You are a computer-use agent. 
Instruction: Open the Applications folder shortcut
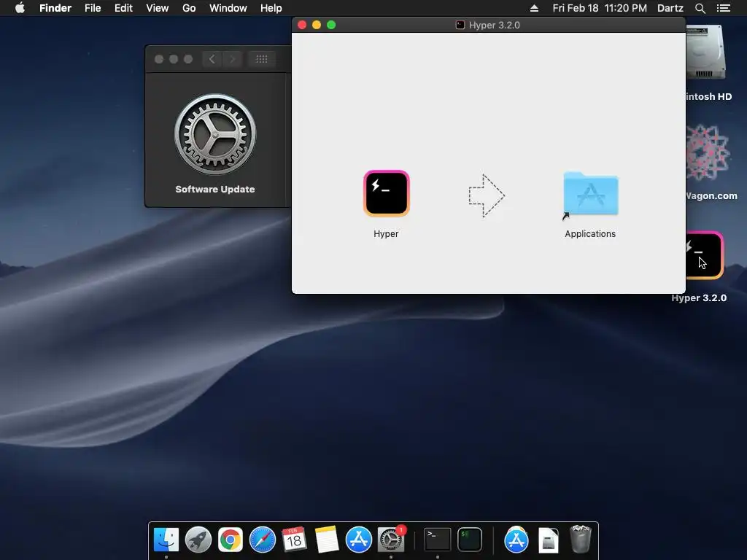[x=590, y=194]
